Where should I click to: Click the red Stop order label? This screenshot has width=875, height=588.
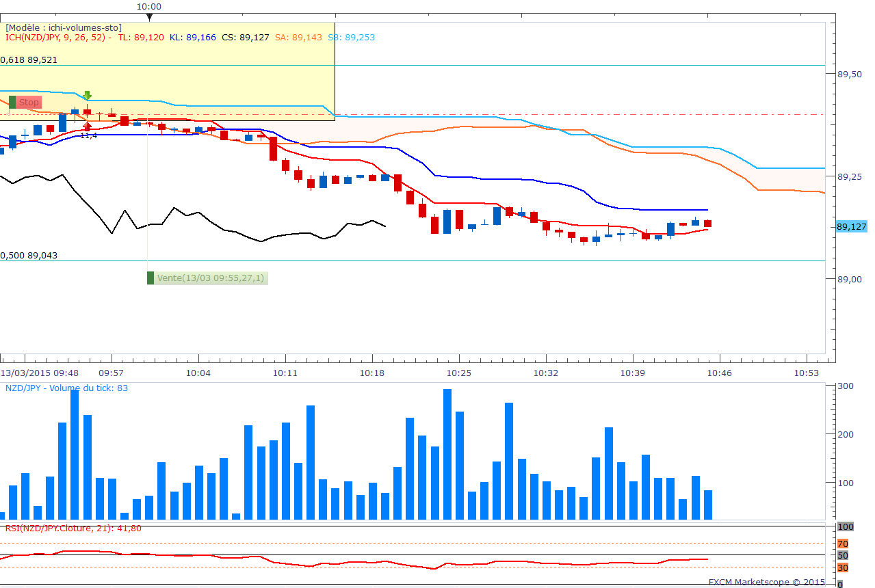coord(29,103)
